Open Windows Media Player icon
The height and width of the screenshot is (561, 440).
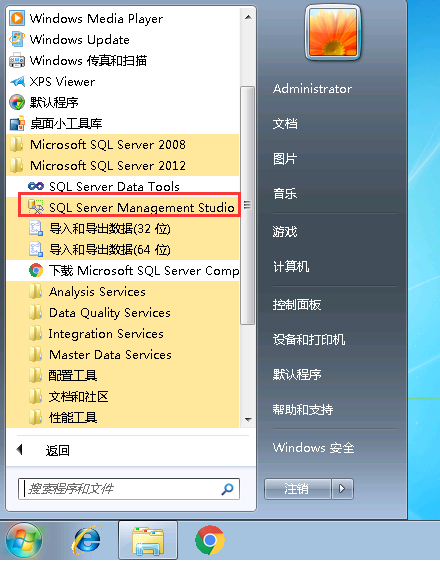[17, 18]
